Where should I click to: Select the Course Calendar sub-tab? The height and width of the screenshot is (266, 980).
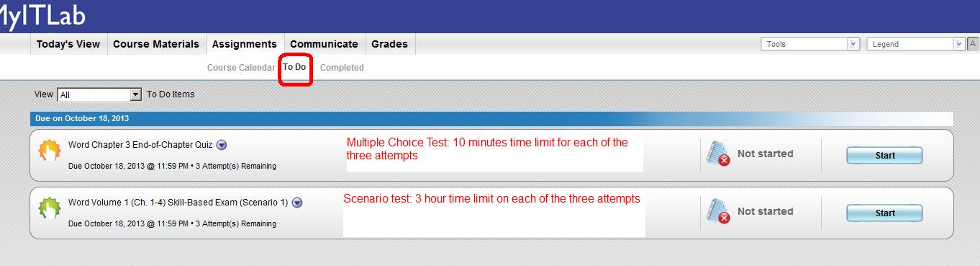click(241, 68)
